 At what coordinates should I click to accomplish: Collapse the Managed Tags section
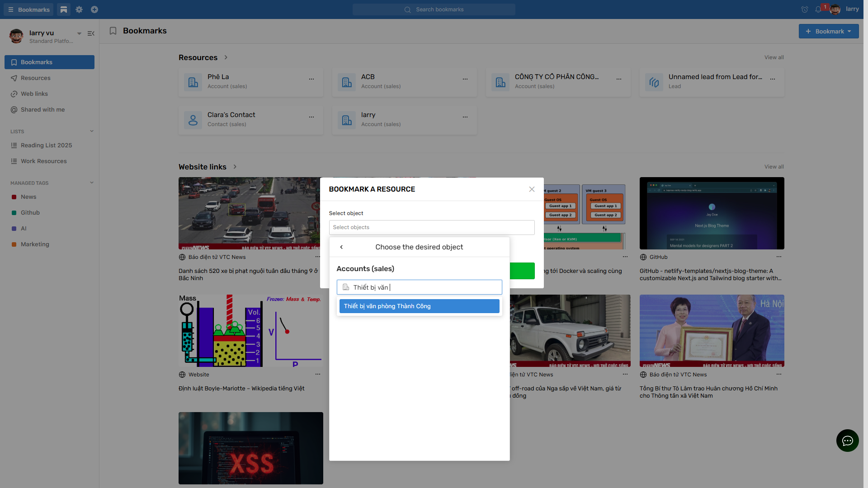92,183
